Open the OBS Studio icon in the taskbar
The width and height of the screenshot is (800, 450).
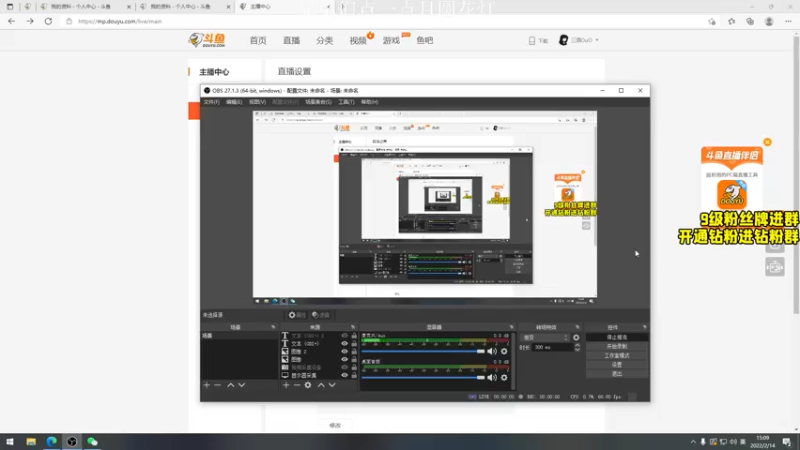click(x=72, y=442)
